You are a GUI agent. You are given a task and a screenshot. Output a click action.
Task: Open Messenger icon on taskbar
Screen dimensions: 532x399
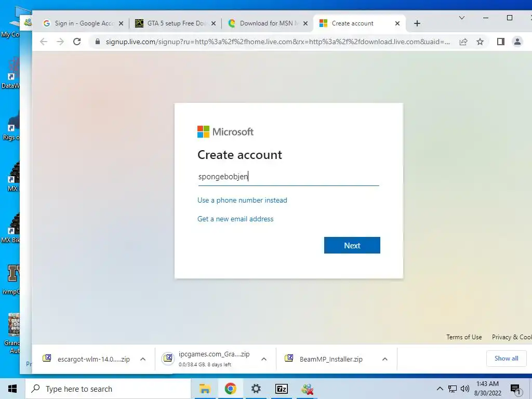[x=307, y=389]
